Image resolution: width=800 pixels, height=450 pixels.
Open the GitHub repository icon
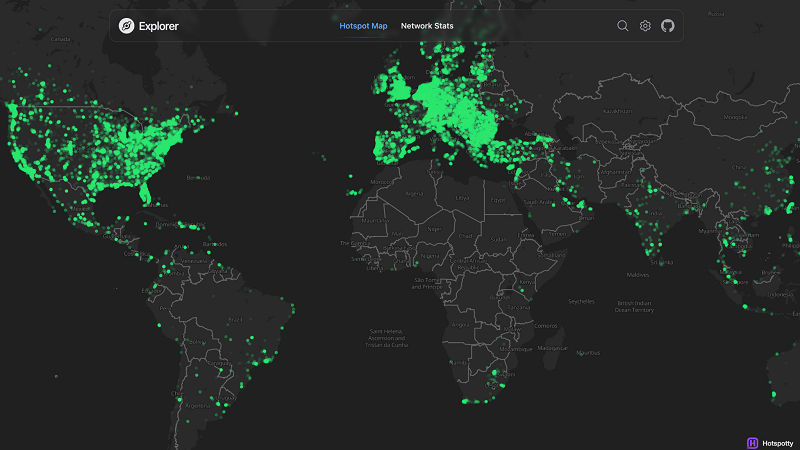point(668,26)
